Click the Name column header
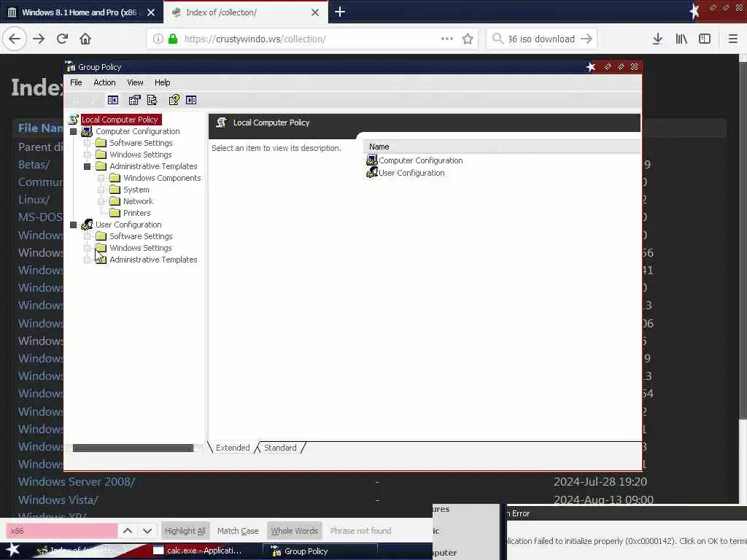Screen dimensions: 747x560 pos(428,147)
